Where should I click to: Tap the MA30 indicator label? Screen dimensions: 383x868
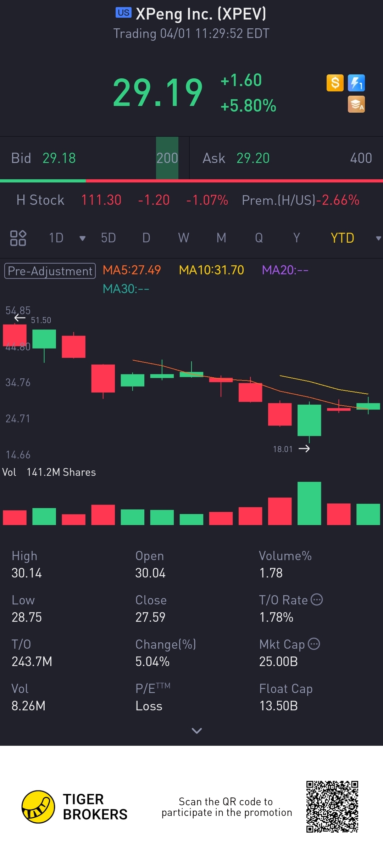click(x=126, y=289)
